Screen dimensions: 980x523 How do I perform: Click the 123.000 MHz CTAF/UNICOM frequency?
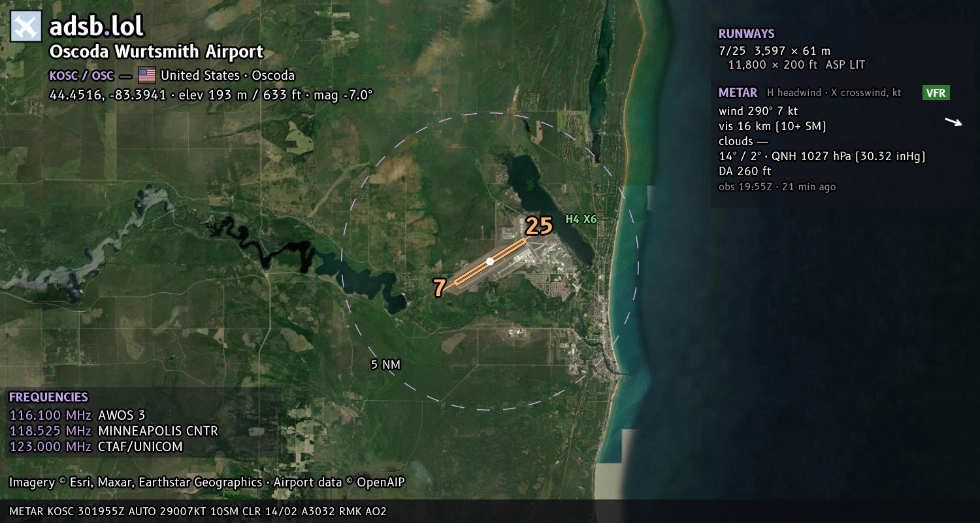pyautogui.click(x=96, y=447)
